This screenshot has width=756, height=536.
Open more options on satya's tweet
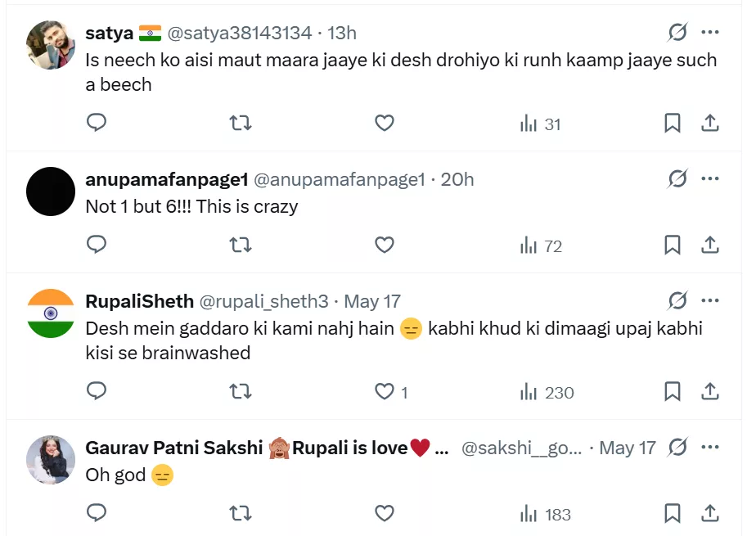tap(710, 33)
